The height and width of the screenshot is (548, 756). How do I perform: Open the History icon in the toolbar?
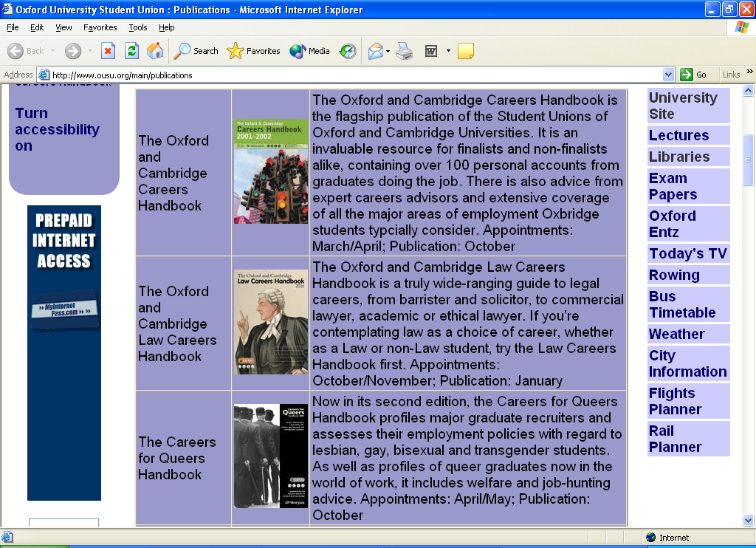pos(348,51)
